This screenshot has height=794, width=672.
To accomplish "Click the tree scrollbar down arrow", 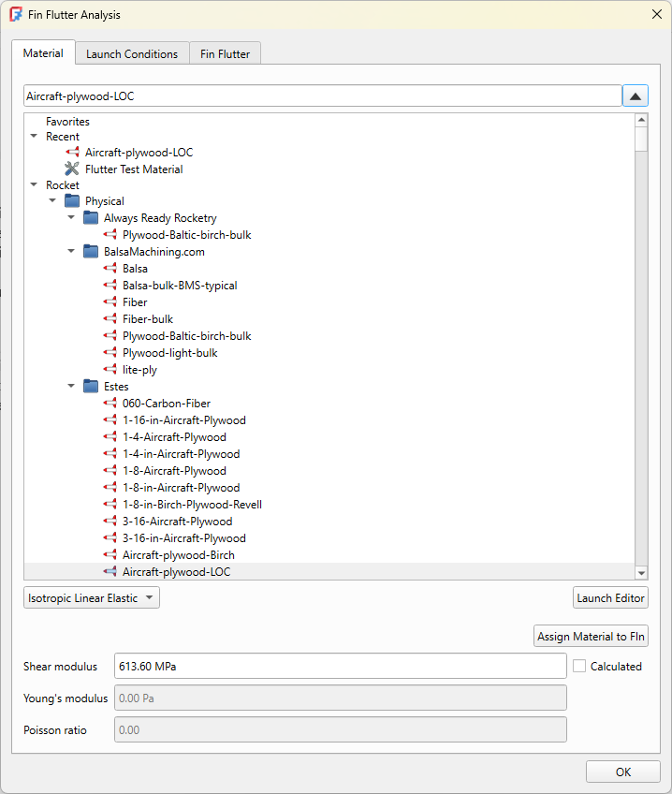I will 641,573.
